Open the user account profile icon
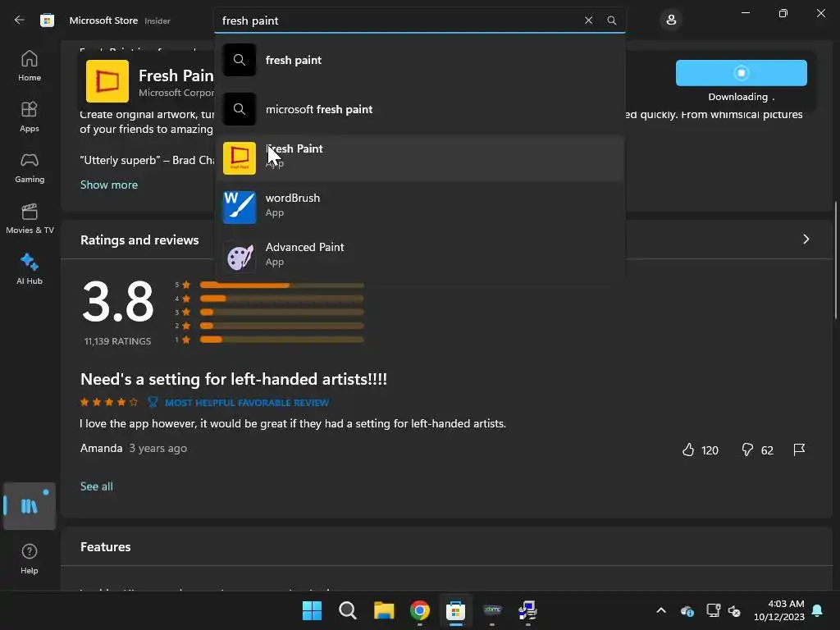840x630 pixels. (671, 21)
